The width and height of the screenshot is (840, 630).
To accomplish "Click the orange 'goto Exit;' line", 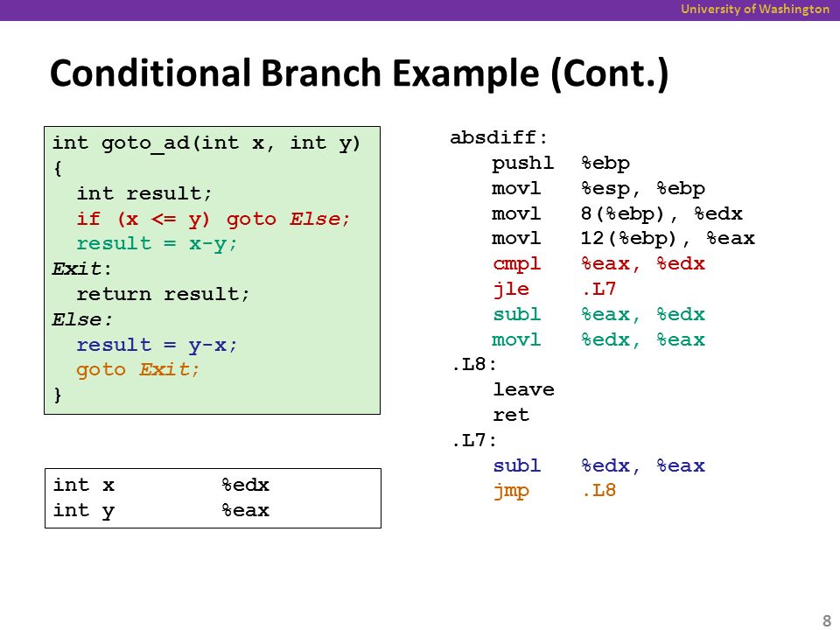I will (138, 369).
